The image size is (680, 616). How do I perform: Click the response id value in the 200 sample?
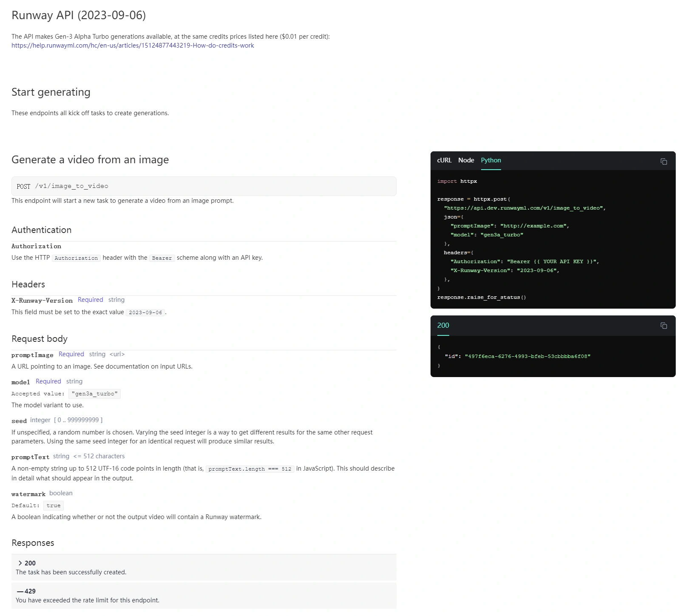pos(527,356)
